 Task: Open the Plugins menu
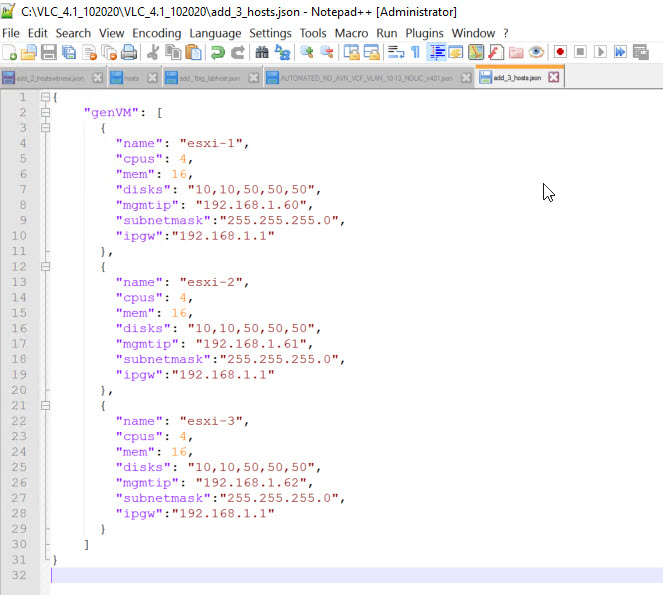(x=424, y=33)
